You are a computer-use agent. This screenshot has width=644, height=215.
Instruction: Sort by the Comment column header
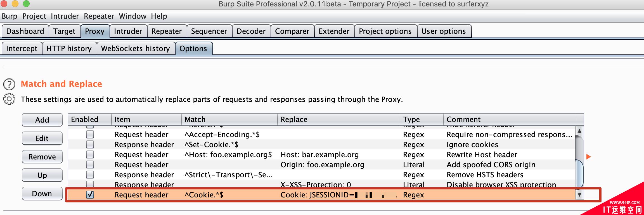coord(509,120)
